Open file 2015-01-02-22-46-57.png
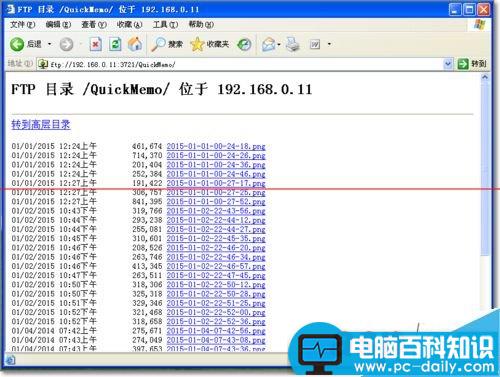Image resolution: width=500 pixels, height=377 pixels. click(216, 266)
